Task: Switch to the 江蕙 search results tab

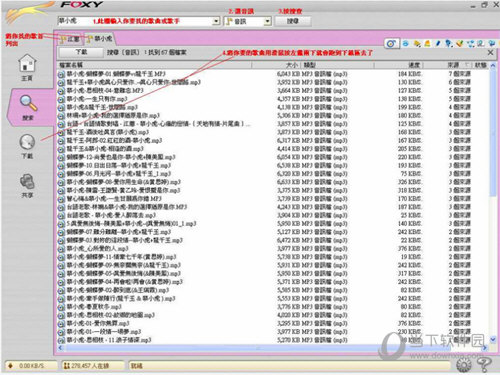Action: [x=70, y=39]
